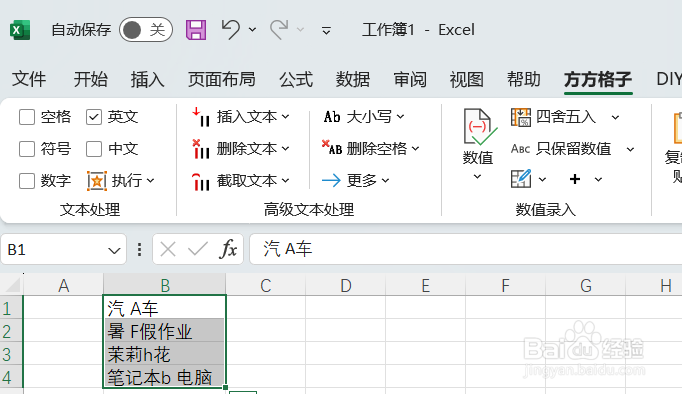Viewport: 682px width, 394px height.
Task: Select cell containing 茉莉h花
Action: click(164, 354)
